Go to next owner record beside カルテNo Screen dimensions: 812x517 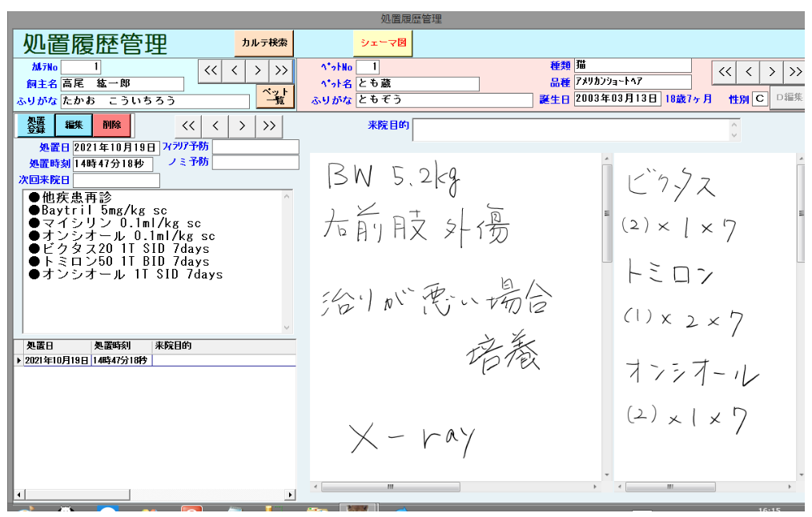(257, 70)
